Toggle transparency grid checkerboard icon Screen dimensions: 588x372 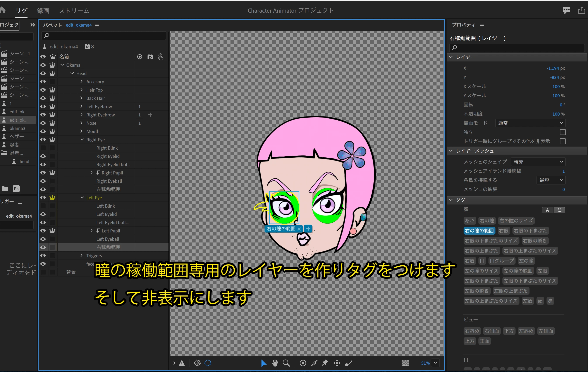(405, 363)
